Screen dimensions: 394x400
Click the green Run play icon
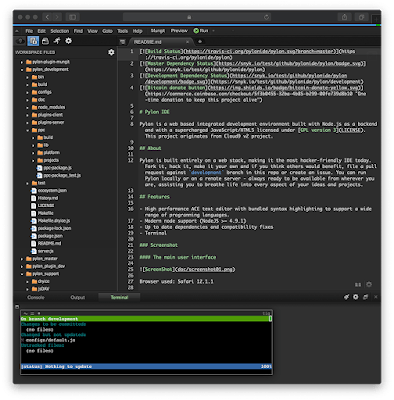tap(196, 31)
